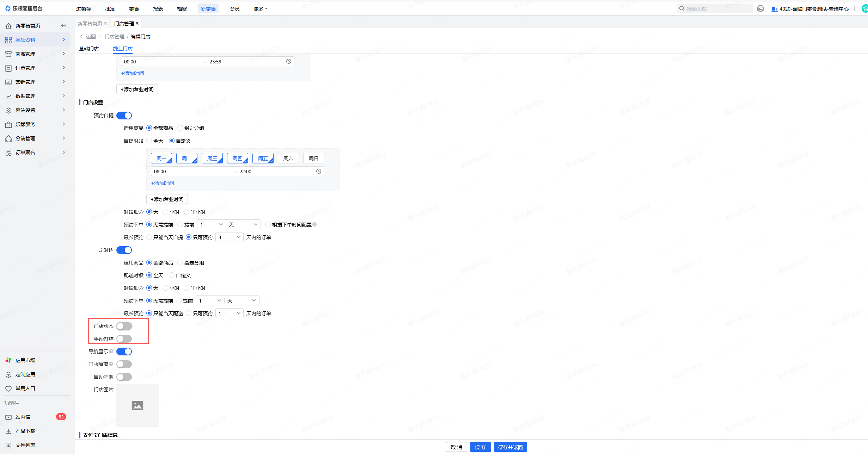Click the 保存并返回 button
This screenshot has width=868, height=454.
510,447
